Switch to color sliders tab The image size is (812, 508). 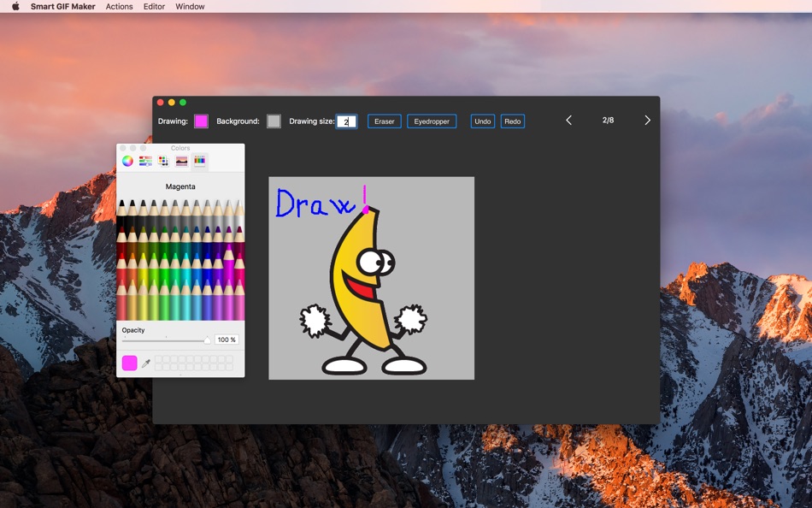tap(145, 162)
